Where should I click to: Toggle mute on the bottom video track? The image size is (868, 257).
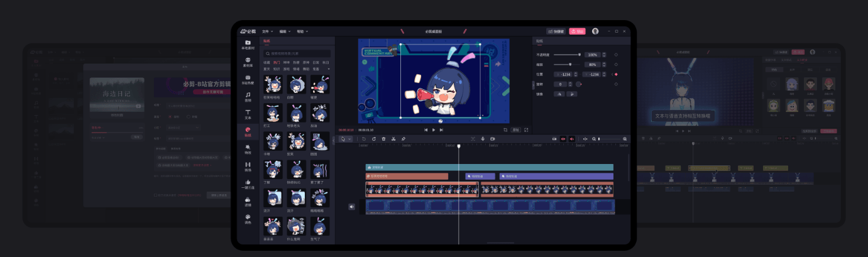click(351, 207)
